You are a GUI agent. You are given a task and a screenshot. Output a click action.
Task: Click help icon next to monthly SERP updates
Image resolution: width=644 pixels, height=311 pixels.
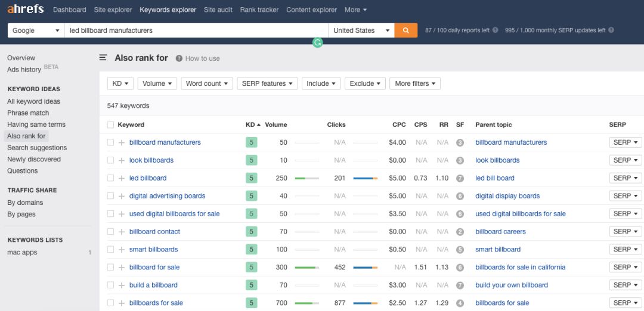(x=611, y=30)
